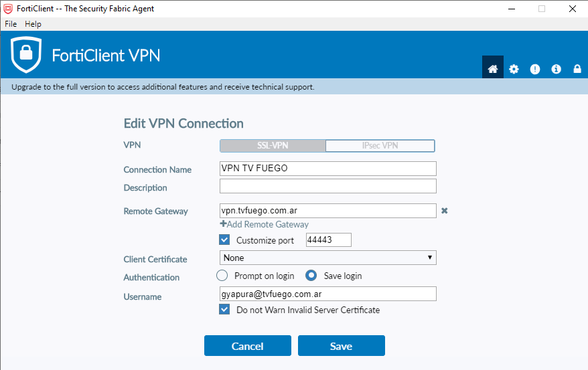Select Save login radio button
The width and height of the screenshot is (588, 370).
[311, 276]
